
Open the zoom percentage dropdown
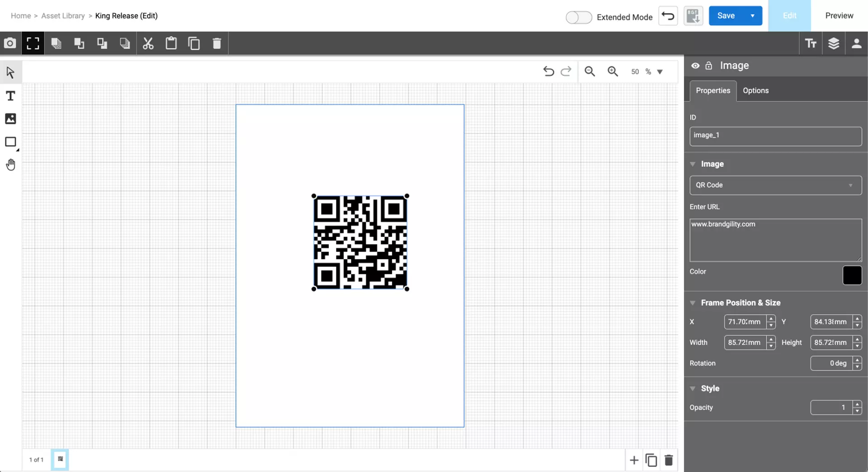[660, 72]
